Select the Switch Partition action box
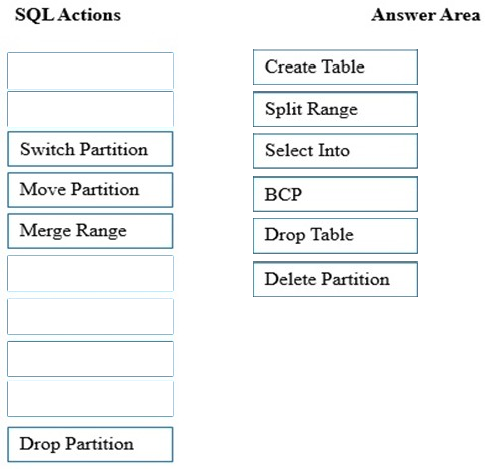 [x=90, y=149]
